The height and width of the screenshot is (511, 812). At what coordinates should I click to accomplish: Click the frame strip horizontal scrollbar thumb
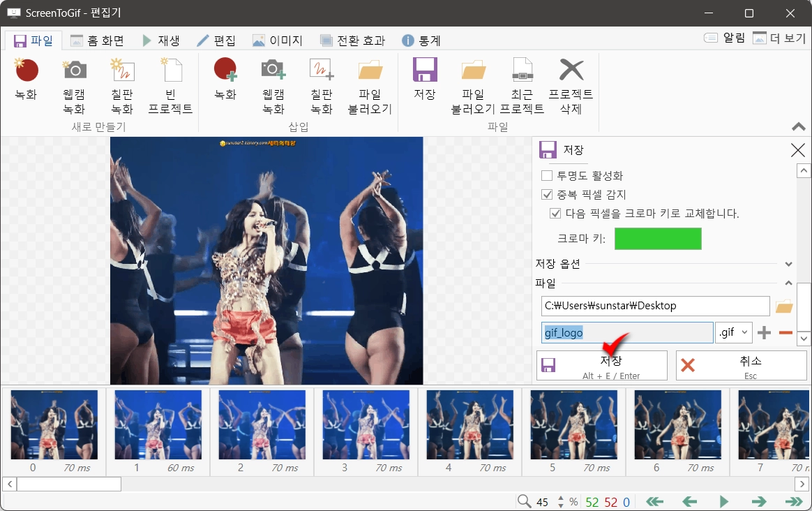click(x=69, y=484)
